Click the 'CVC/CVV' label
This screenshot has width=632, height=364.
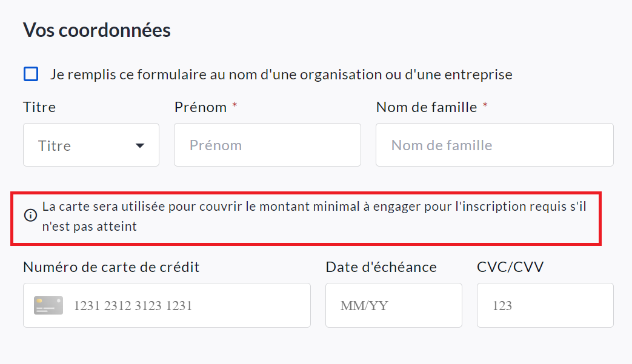click(510, 267)
